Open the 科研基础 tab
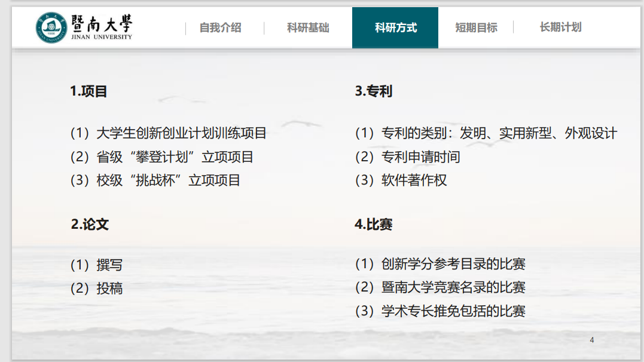 click(x=308, y=27)
